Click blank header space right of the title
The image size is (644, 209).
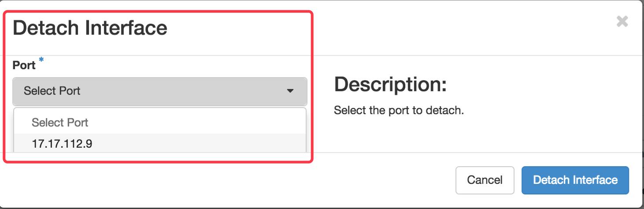396,28
